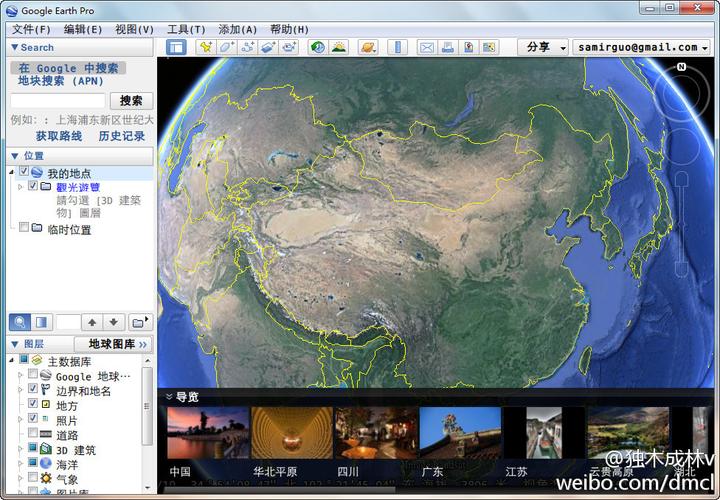
Task: Click the print toolbar icon
Action: tap(448, 47)
